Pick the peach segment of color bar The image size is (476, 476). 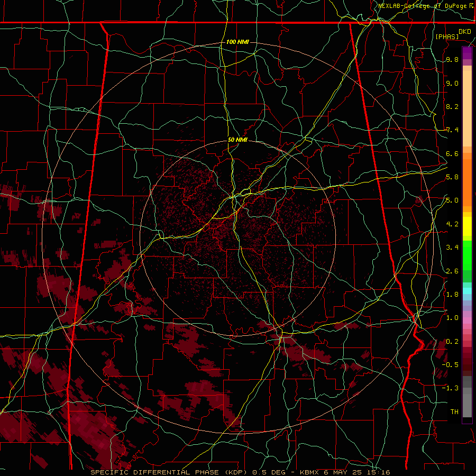(467, 108)
